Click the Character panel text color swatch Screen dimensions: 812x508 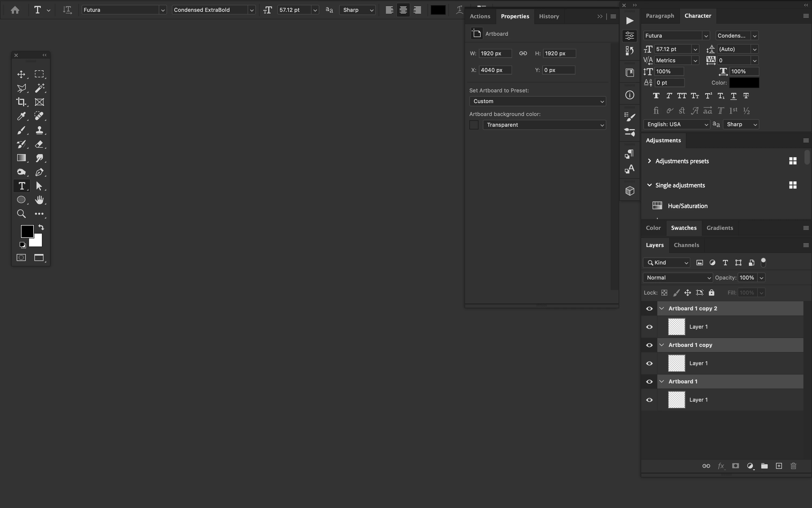click(x=744, y=83)
